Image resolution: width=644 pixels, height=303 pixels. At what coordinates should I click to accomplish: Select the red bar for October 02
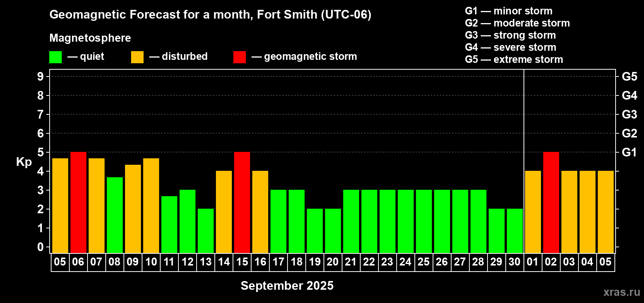click(551, 203)
